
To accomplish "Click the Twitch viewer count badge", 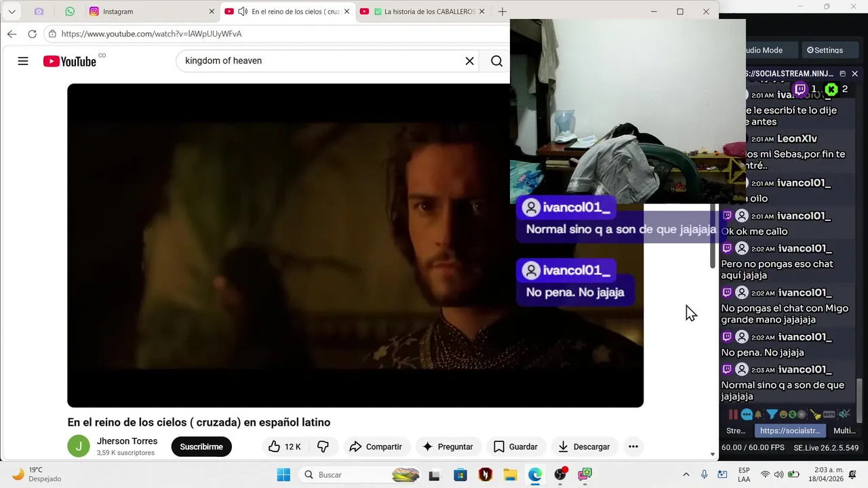I will pyautogui.click(x=806, y=89).
